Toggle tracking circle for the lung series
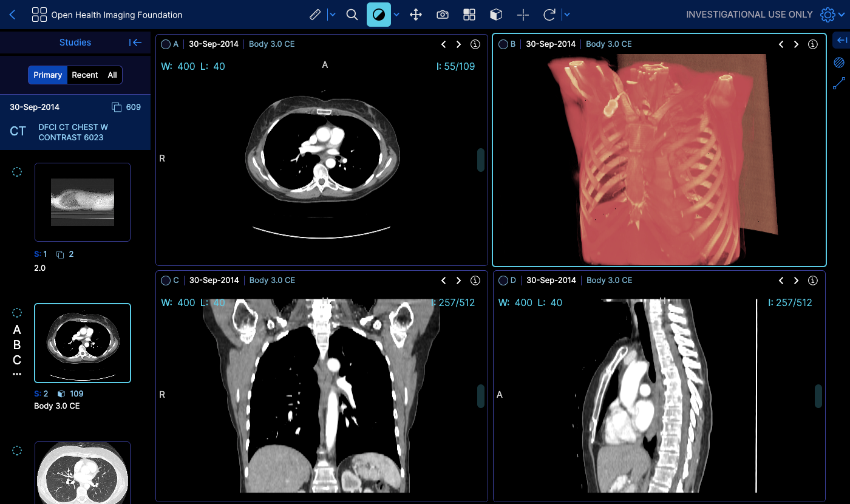This screenshot has height=504, width=850. coord(17,451)
